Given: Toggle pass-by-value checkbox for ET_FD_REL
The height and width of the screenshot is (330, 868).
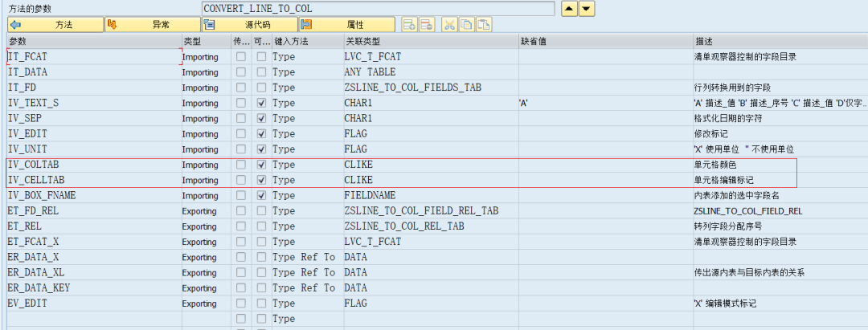Looking at the screenshot, I should click(x=241, y=211).
